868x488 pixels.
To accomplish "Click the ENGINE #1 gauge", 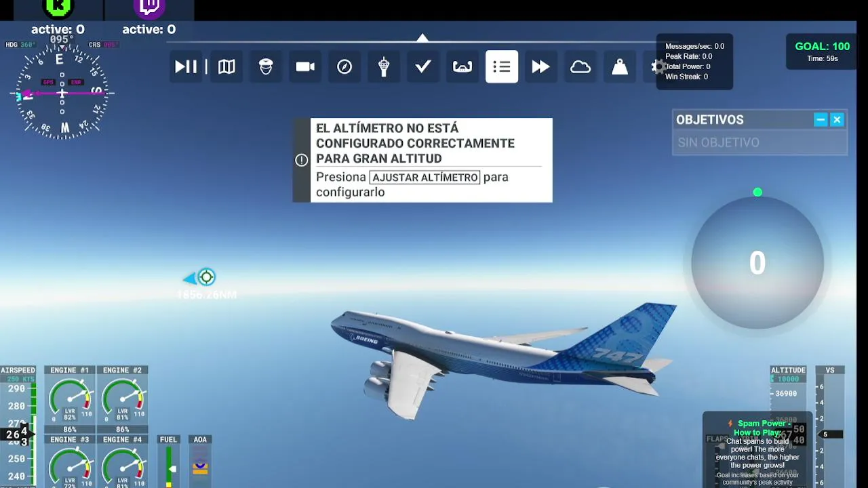I will pyautogui.click(x=70, y=400).
